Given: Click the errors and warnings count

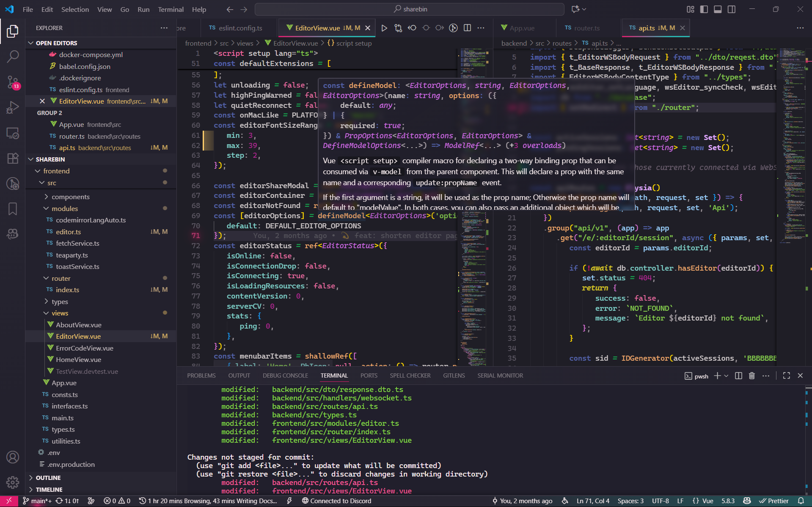Looking at the screenshot, I should tap(117, 501).
